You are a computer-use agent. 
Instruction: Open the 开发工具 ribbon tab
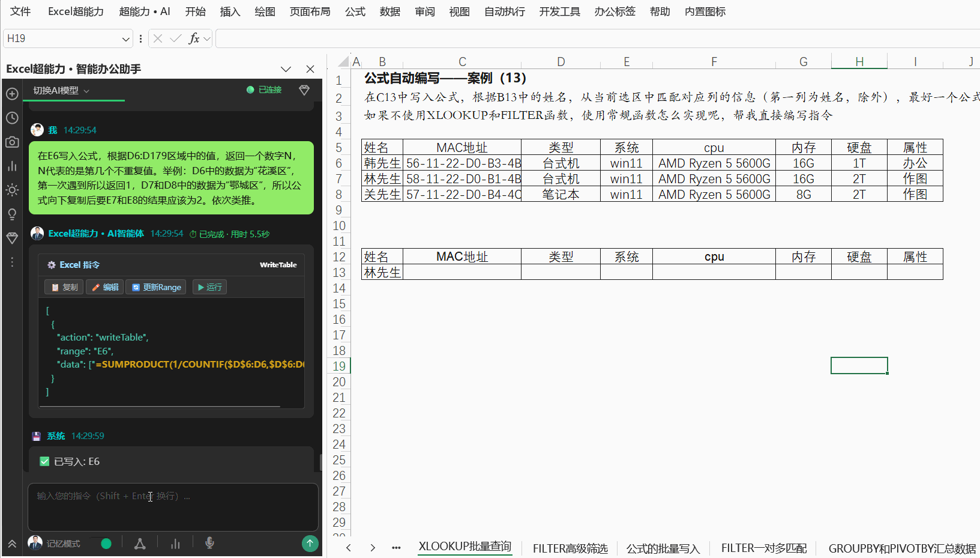coord(559,11)
